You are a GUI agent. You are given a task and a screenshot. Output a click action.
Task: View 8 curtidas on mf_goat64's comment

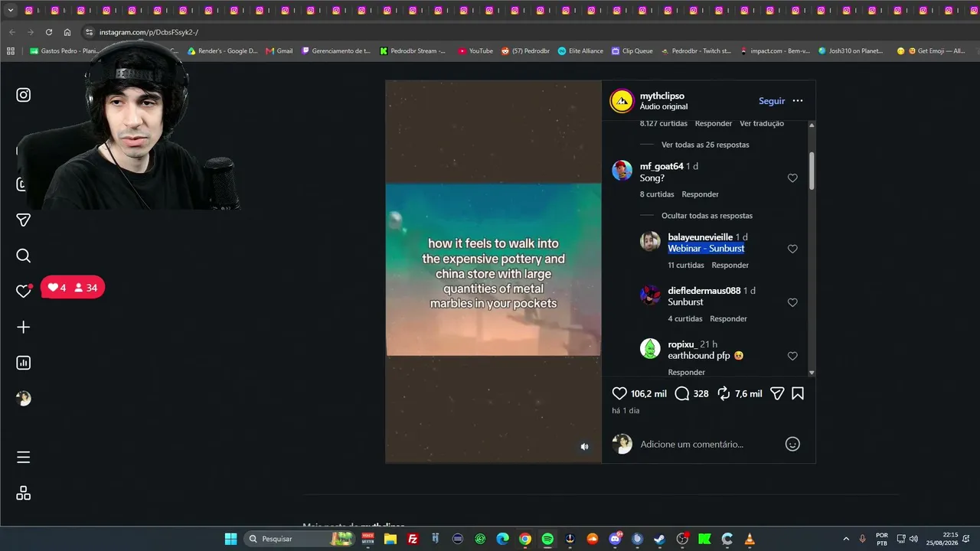657,194
